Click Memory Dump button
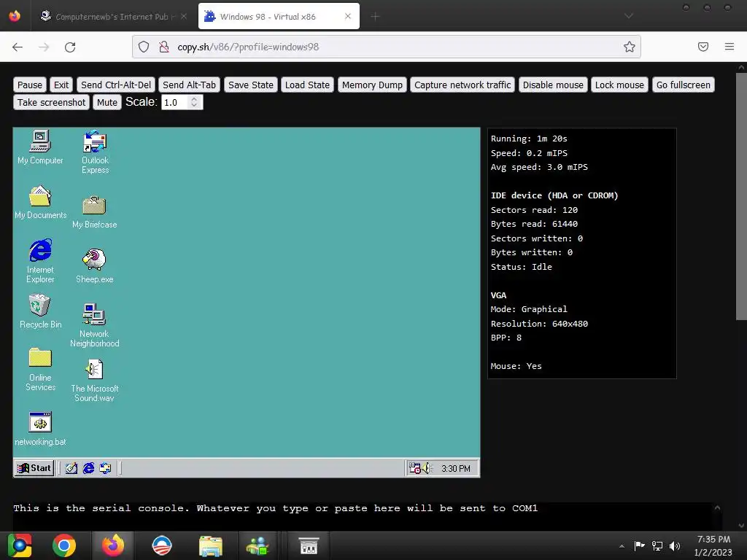 pos(372,85)
